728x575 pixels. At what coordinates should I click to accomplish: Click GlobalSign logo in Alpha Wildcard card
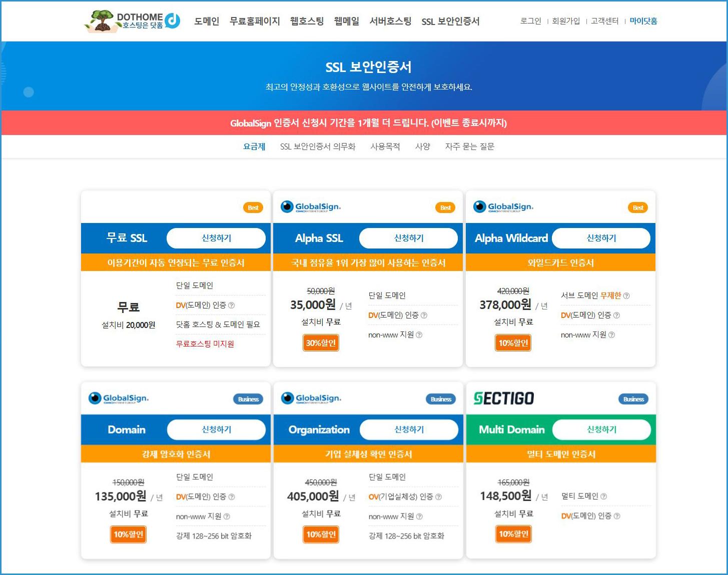[503, 207]
